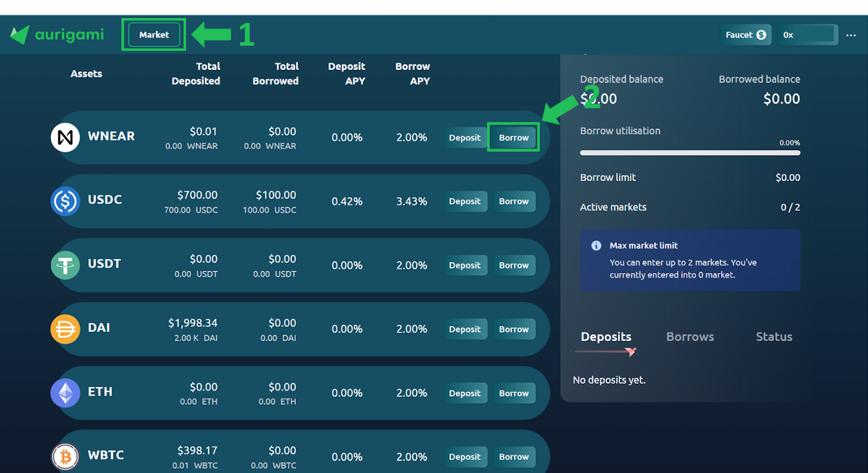Click the WNEAR token icon

pos(65,137)
